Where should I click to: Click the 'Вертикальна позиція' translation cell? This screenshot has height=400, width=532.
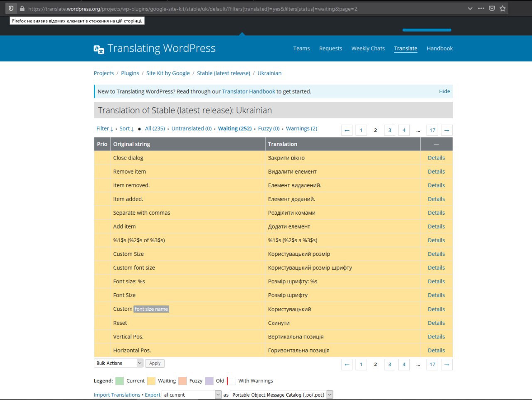pyautogui.click(x=342, y=337)
